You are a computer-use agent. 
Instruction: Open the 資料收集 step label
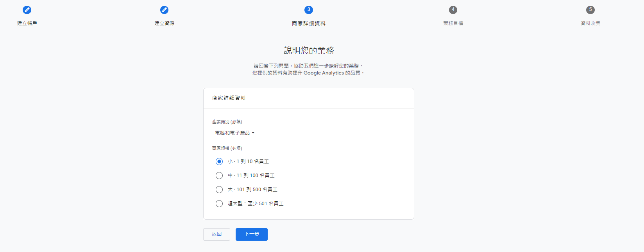(590, 23)
